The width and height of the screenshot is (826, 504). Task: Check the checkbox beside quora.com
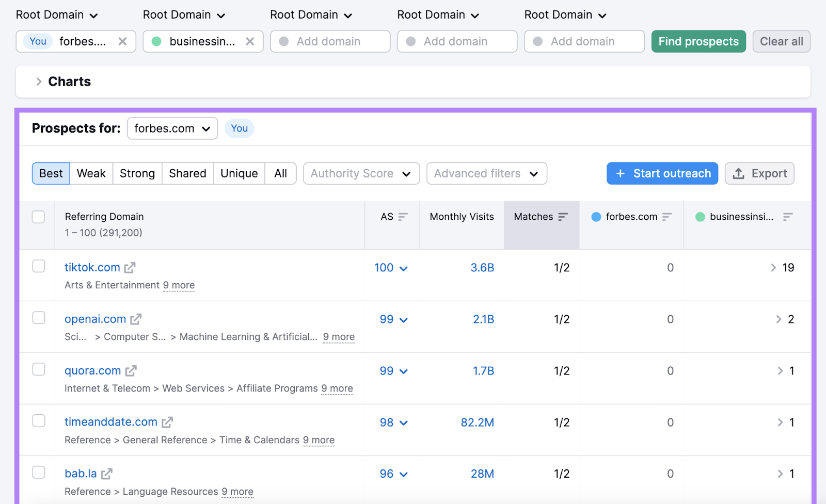point(38,369)
